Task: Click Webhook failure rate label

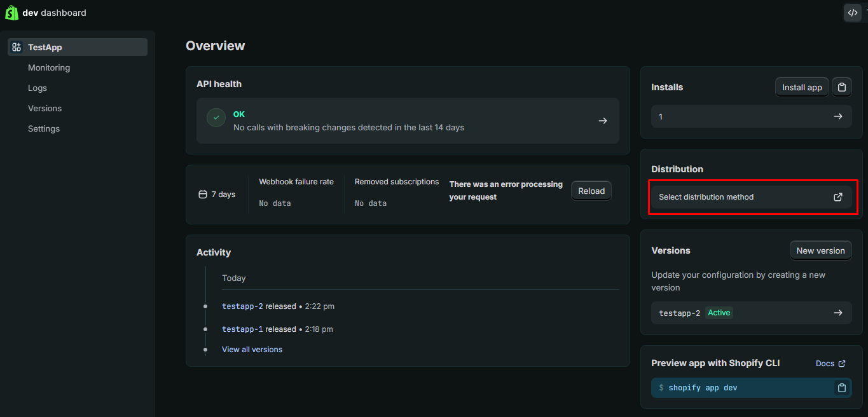Action: click(296, 182)
